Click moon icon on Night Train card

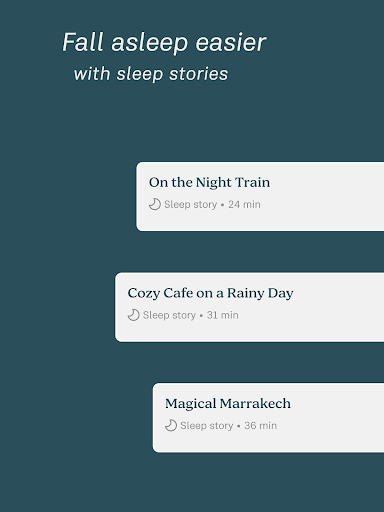(155, 204)
